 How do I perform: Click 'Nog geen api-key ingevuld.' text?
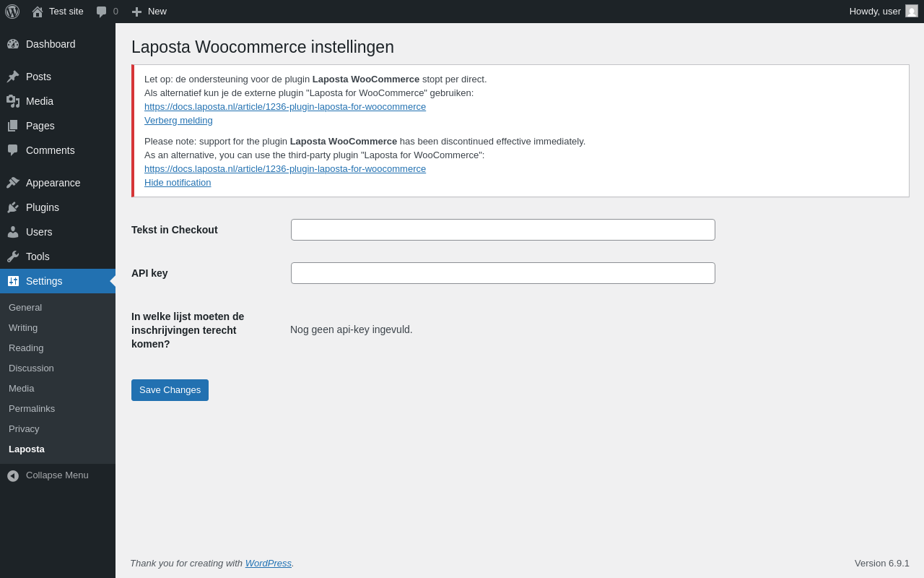pos(352,329)
